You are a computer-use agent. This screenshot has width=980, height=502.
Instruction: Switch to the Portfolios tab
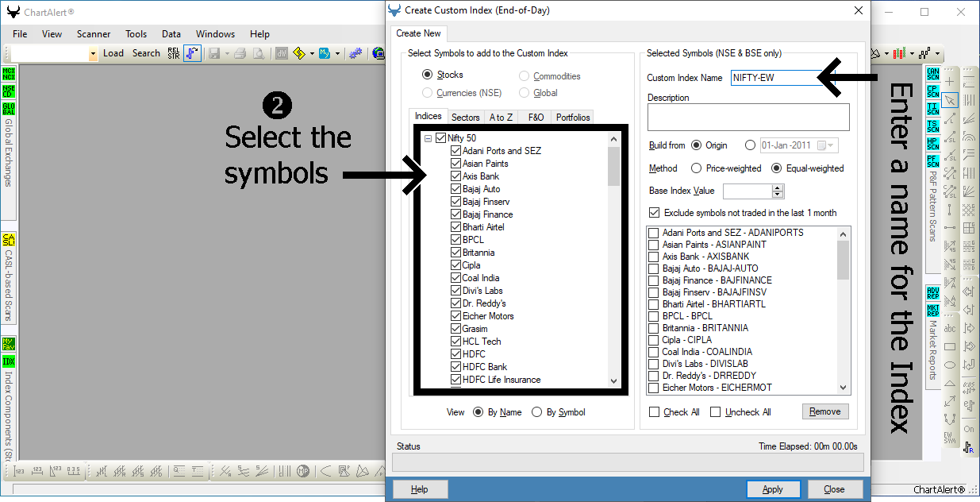(x=573, y=118)
